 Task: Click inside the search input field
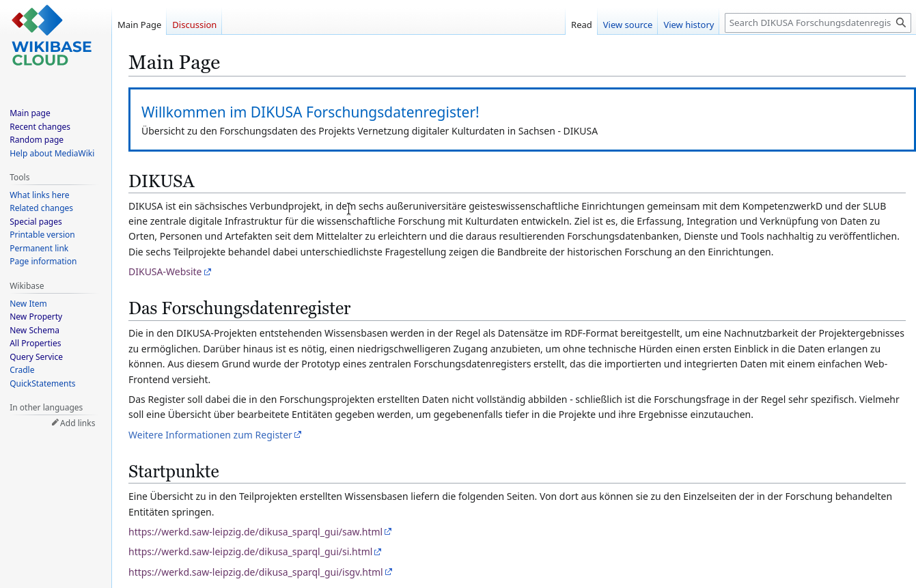click(x=809, y=22)
